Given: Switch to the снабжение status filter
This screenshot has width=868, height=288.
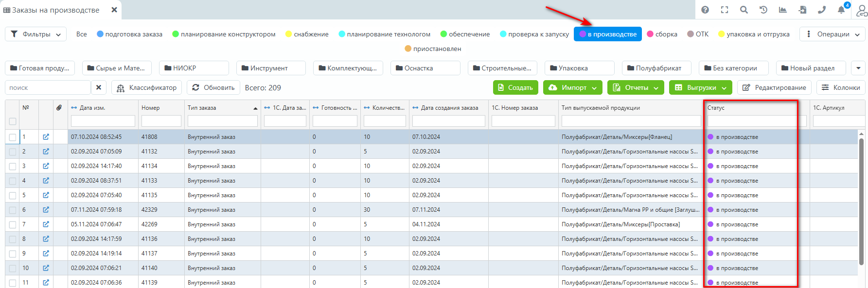Looking at the screenshot, I should tap(307, 34).
